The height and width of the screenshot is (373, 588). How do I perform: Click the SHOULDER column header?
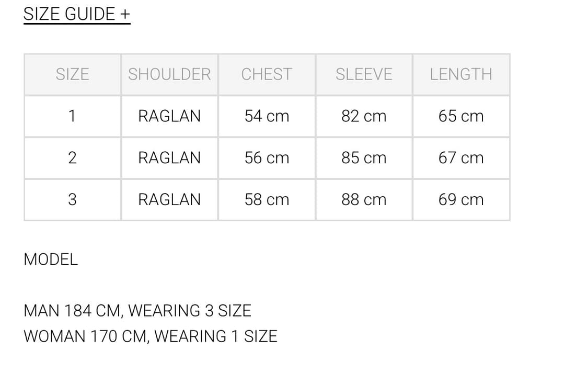(x=169, y=74)
